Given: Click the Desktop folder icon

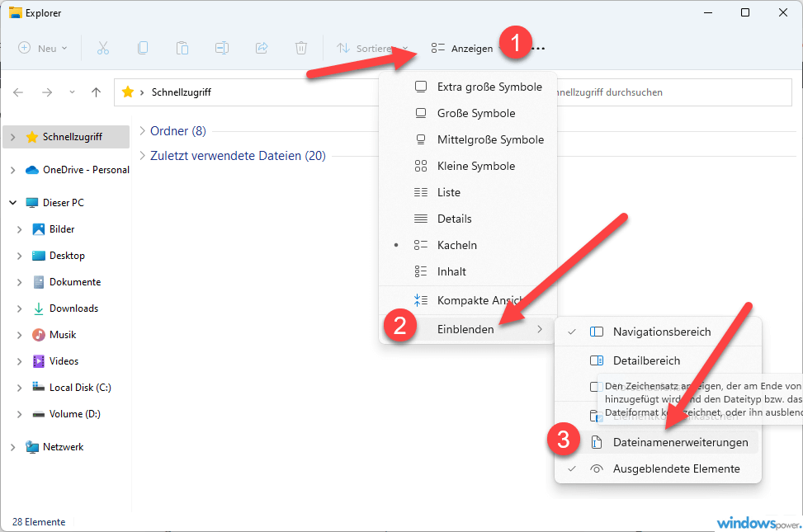Looking at the screenshot, I should 39,256.
